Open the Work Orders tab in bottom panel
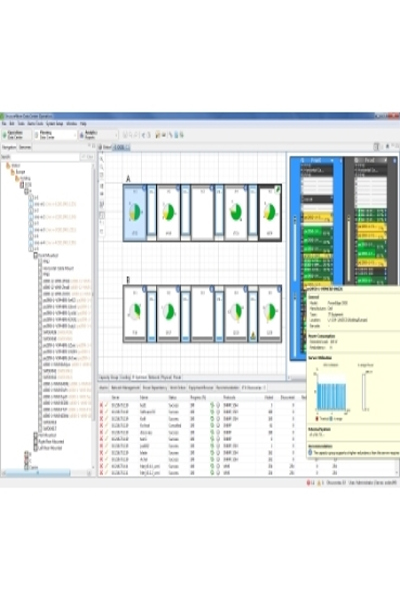The height and width of the screenshot is (600, 400). click(x=178, y=388)
